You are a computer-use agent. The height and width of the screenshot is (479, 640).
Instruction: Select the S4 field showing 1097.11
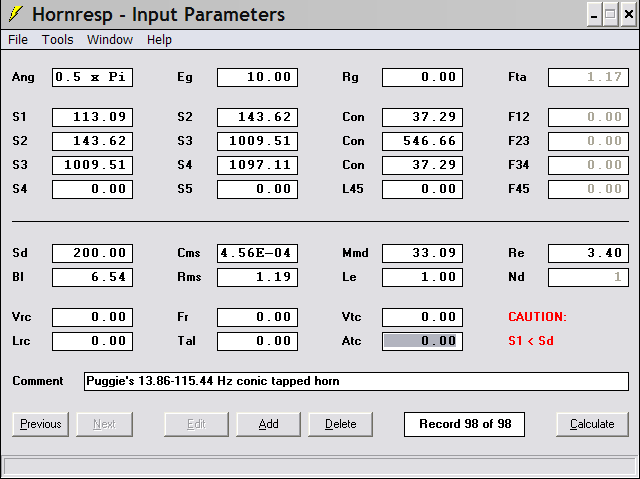click(258, 165)
